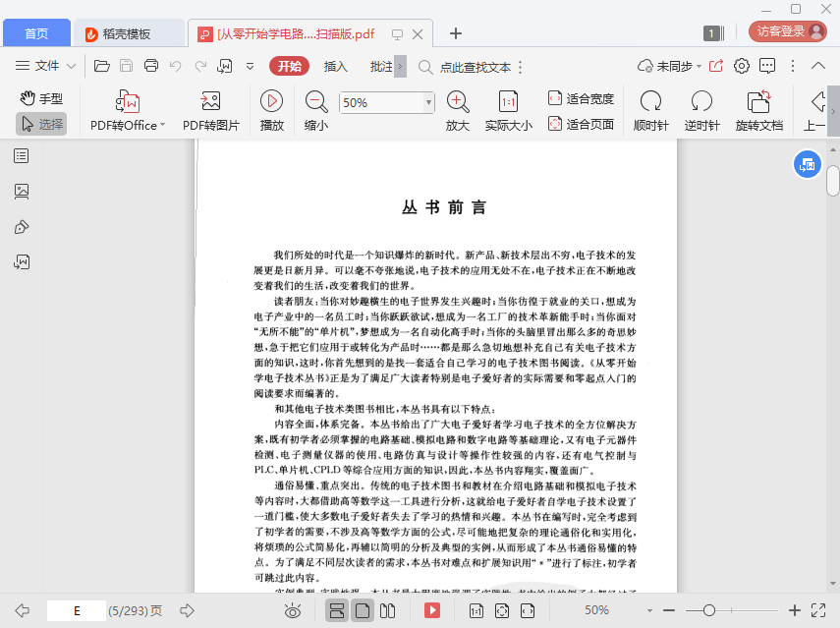Click the page number input field
840x628 pixels.
[x=76, y=610]
